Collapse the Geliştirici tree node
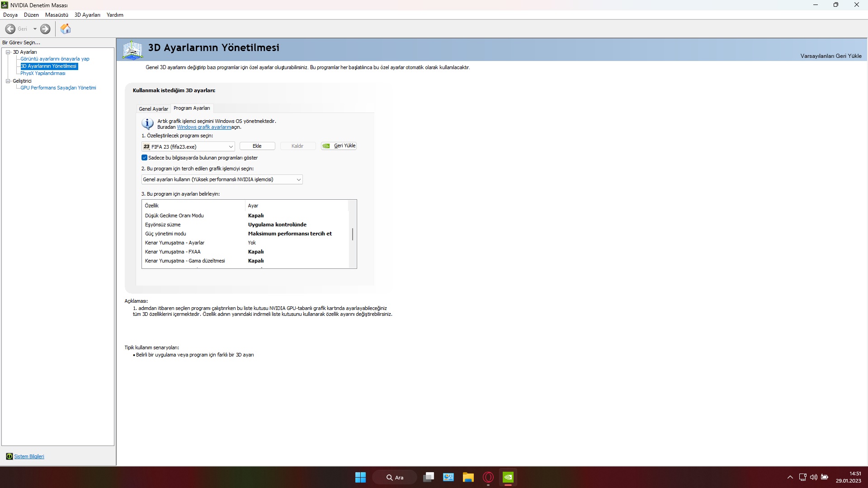Image resolution: width=868 pixels, height=488 pixels. point(8,81)
